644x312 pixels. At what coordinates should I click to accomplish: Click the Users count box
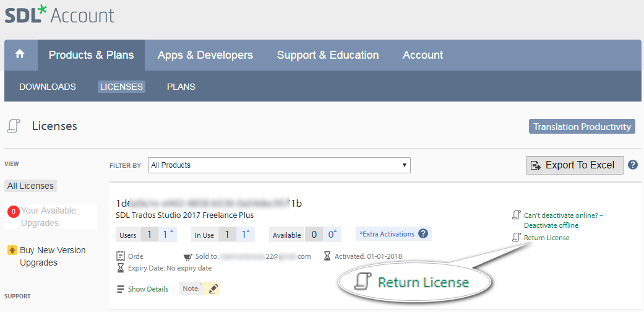(147, 234)
